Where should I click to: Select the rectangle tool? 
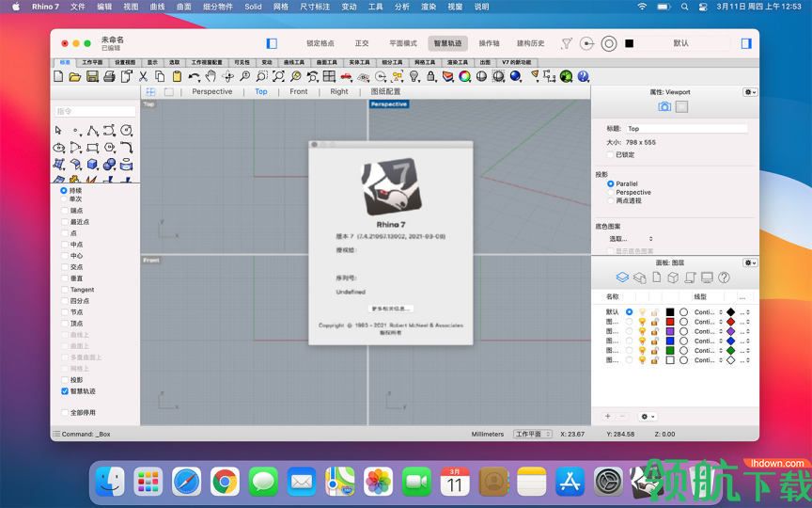point(93,148)
